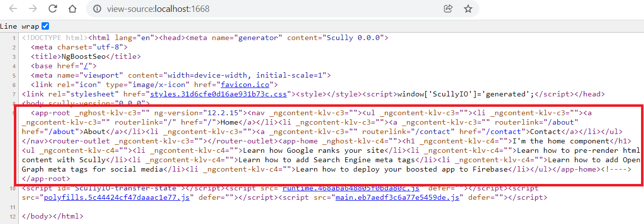This screenshot has height=224, width=644.
Task: Open main.eb7aedf3c6a77e5459de.js script link
Action: click(398, 197)
